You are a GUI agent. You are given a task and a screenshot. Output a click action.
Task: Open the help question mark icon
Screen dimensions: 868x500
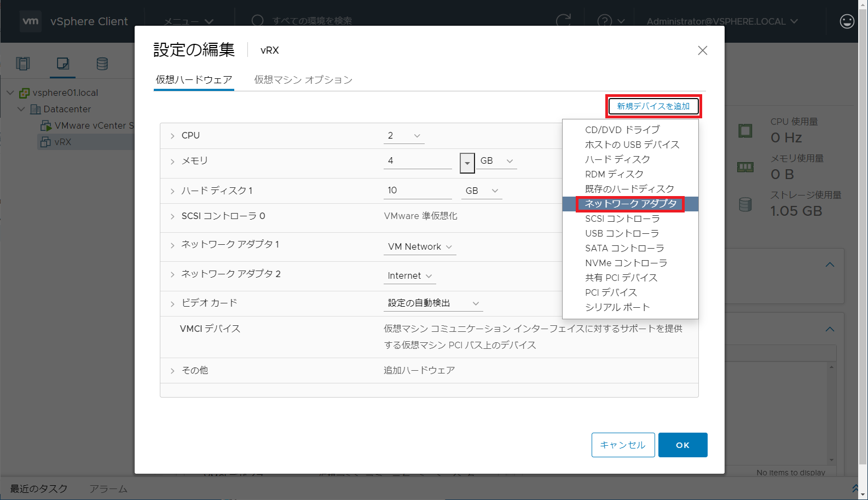(x=605, y=21)
